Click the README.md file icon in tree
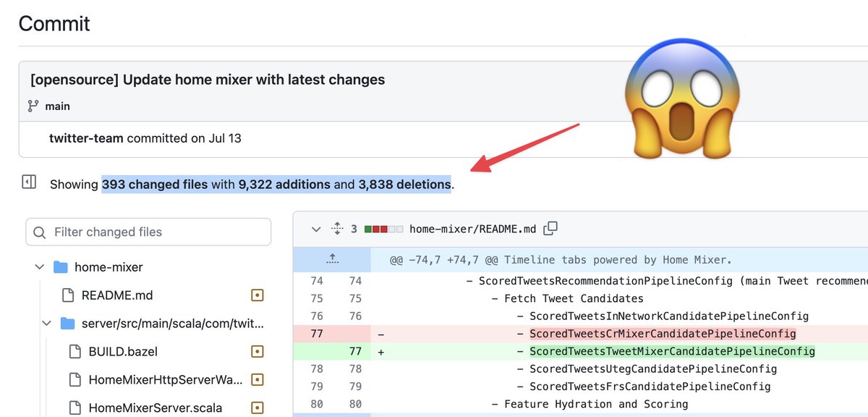The width and height of the screenshot is (868, 417). [68, 295]
